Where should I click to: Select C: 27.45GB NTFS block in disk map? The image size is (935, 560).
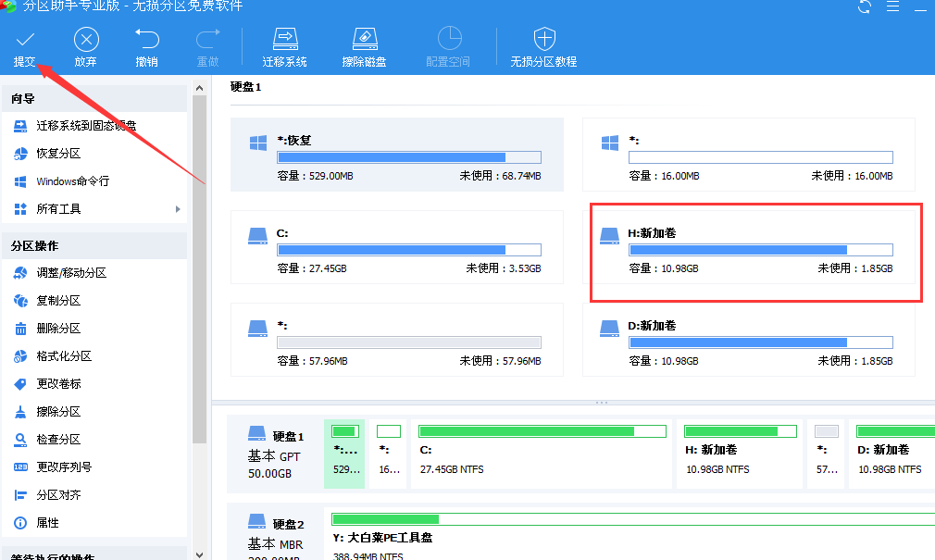[542, 454]
